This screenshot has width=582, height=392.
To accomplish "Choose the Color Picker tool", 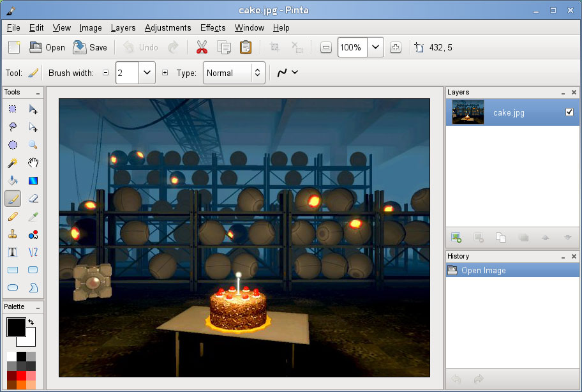I will coord(33,216).
